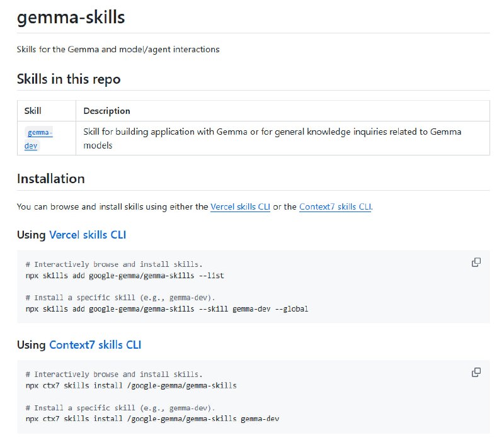Copy the Context7 skills CLI code block
This screenshot has height=445, width=504.
(x=476, y=373)
